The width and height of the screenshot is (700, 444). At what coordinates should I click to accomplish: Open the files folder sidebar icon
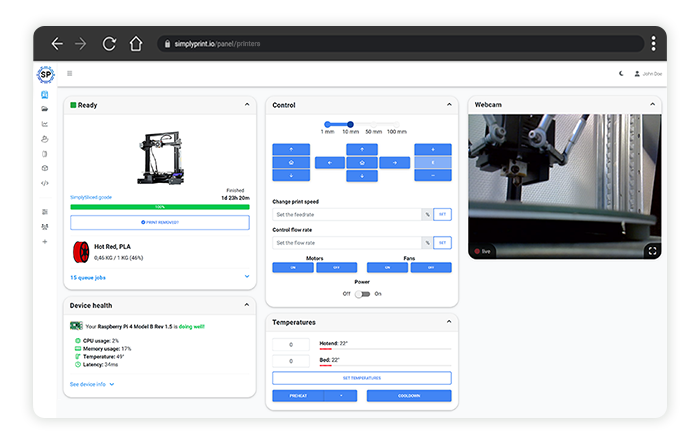pyautogui.click(x=45, y=108)
